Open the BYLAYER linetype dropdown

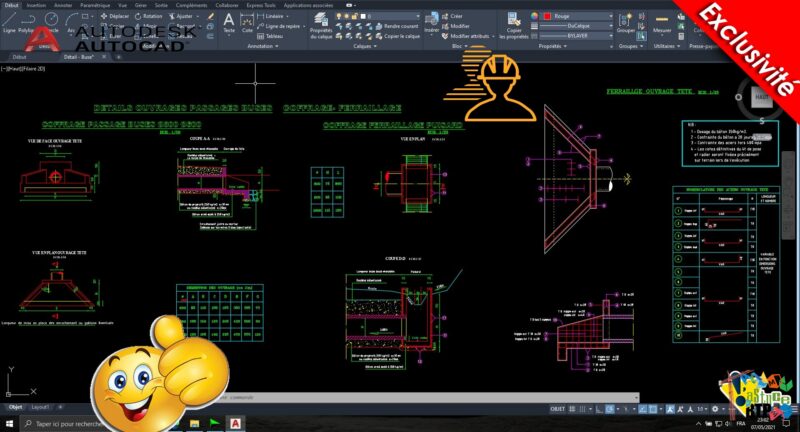click(576, 36)
